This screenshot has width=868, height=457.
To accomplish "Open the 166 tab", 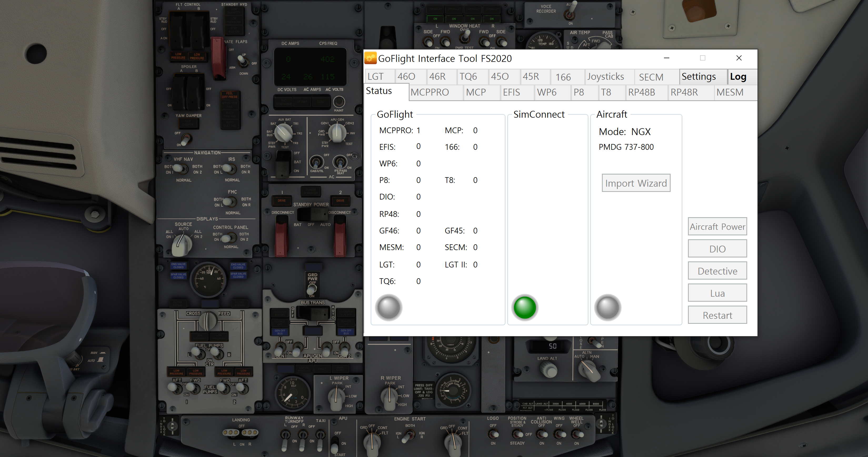I will 567,77.
